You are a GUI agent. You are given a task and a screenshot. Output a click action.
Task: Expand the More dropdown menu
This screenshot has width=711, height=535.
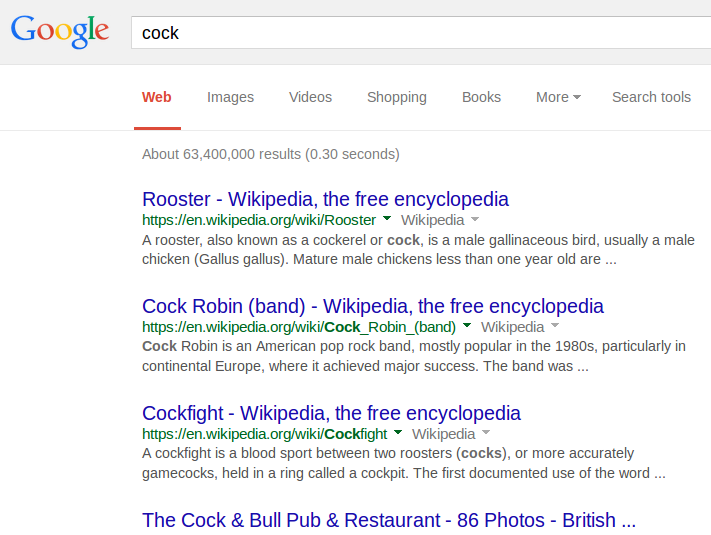coord(558,97)
